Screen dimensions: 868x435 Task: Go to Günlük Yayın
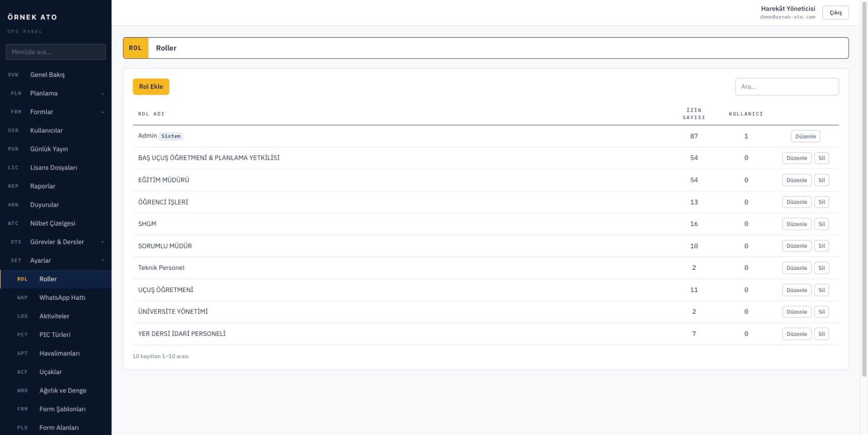pyautogui.click(x=55, y=149)
